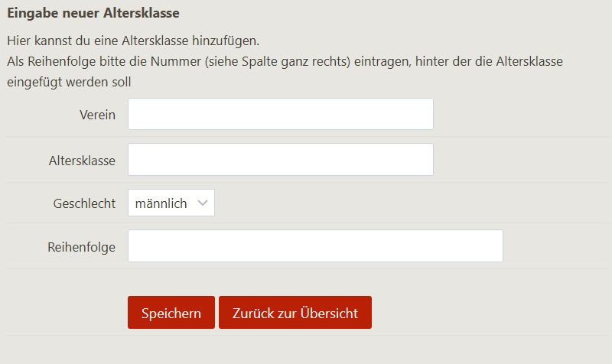Click the chevron arrow beside männlich
The image size is (612, 364).
coord(203,203)
